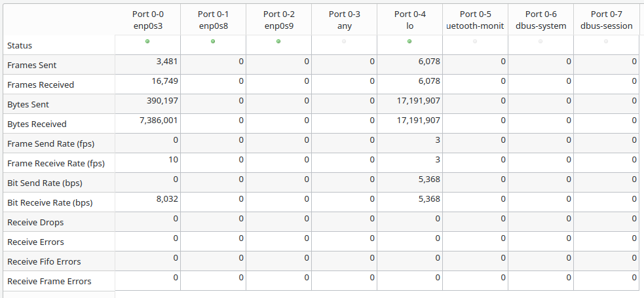The width and height of the screenshot is (644, 298).
Task: Click the status dot for dbus-system port
Action: coord(540,41)
